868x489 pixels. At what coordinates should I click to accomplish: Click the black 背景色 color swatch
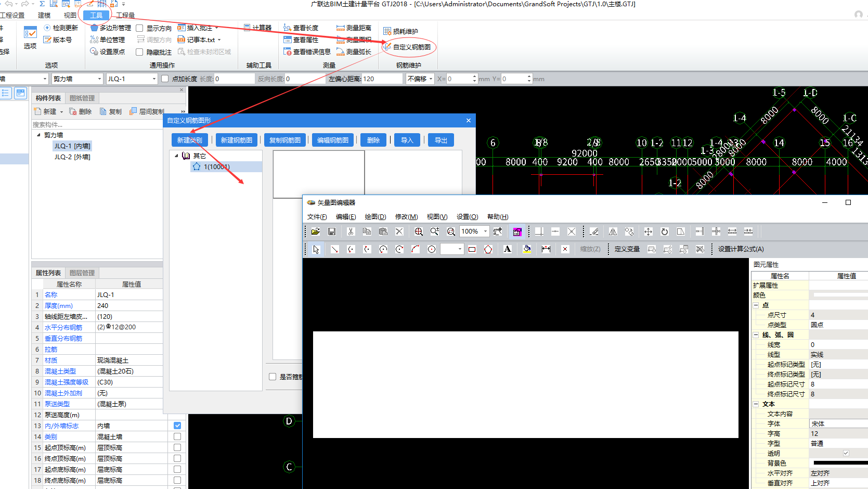pyautogui.click(x=840, y=463)
